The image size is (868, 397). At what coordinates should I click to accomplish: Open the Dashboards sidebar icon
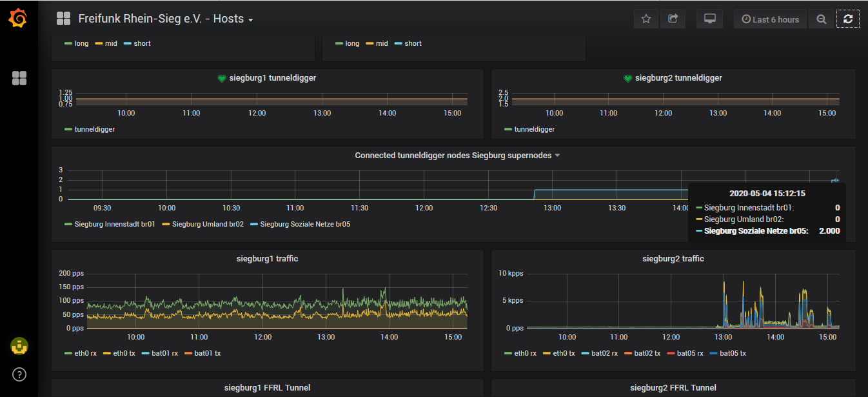pos(19,78)
